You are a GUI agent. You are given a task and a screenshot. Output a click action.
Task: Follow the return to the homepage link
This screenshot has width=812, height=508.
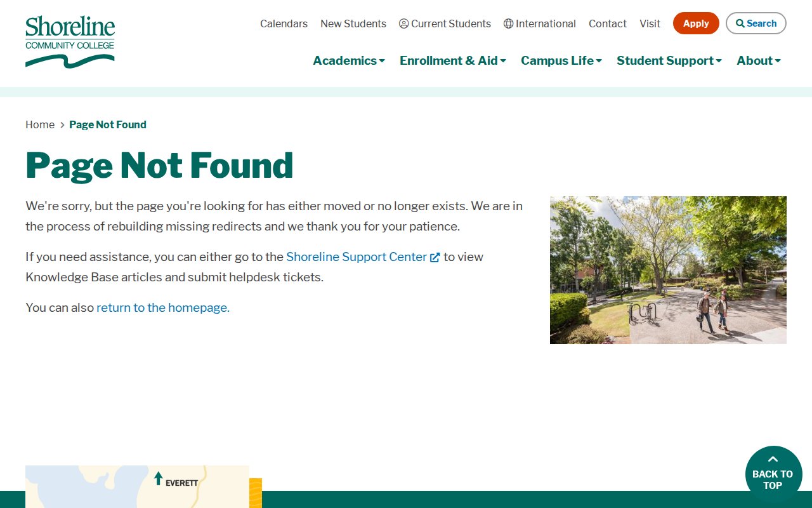(x=162, y=308)
